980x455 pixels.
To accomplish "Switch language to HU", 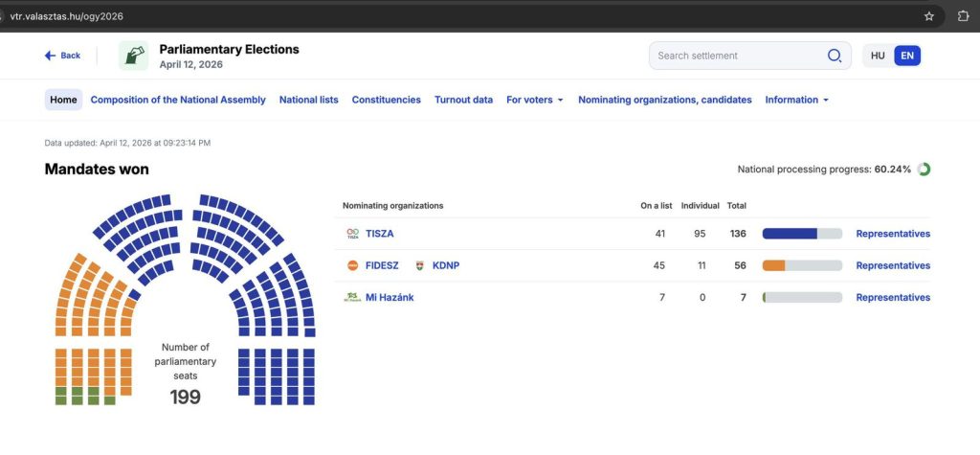I will (878, 56).
